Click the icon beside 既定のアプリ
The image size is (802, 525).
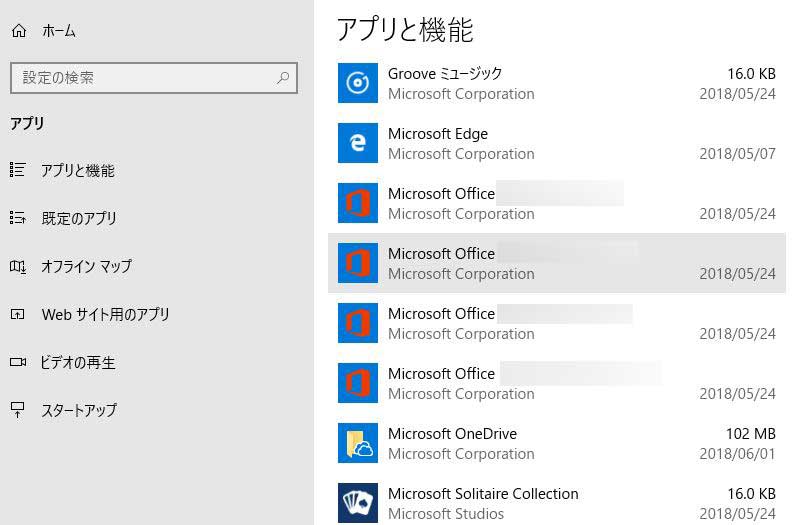(17, 218)
